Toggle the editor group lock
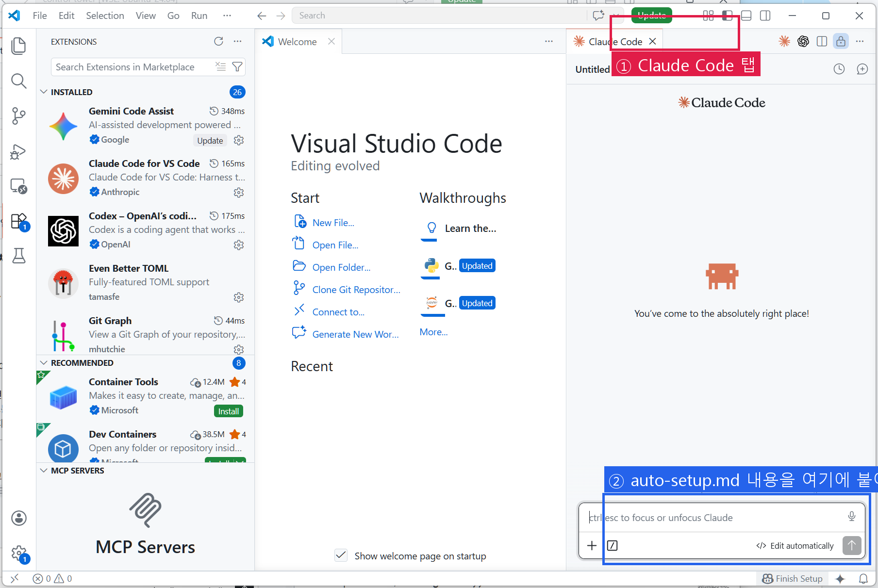 [841, 41]
